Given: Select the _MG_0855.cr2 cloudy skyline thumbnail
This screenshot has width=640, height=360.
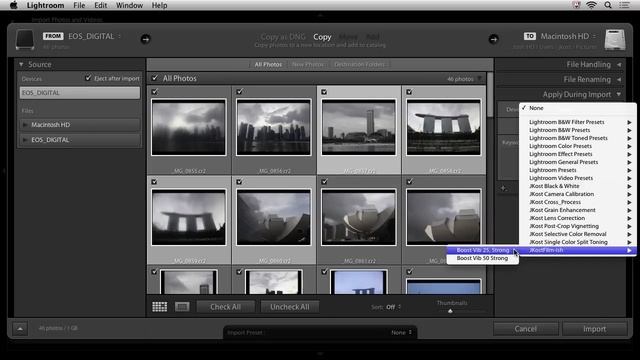Looking at the screenshot, I should click(189, 127).
